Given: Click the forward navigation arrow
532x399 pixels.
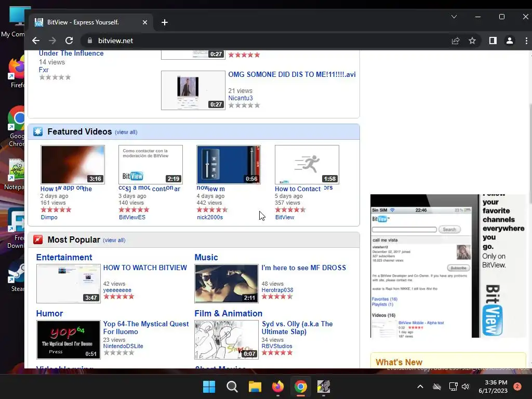Looking at the screenshot, I should [x=52, y=41].
